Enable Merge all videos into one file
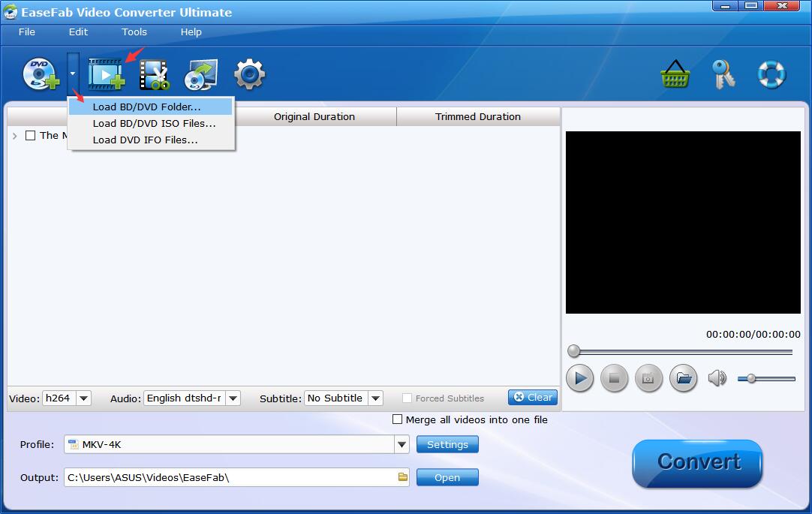The image size is (812, 514). (397, 419)
